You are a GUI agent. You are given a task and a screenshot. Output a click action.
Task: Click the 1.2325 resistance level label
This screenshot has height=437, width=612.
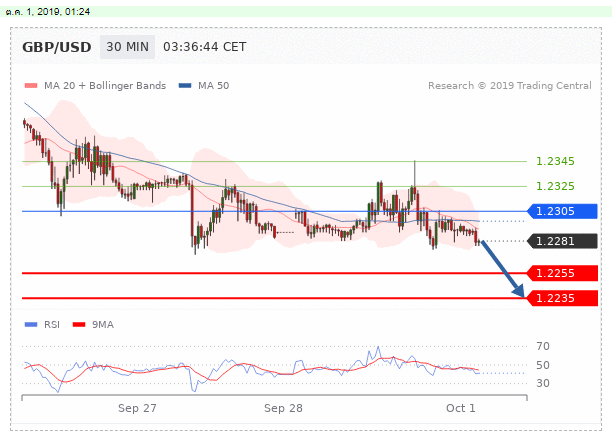click(x=555, y=186)
